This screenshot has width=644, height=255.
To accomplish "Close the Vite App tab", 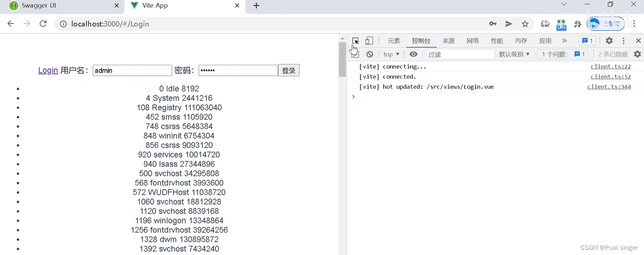I will tap(237, 6).
